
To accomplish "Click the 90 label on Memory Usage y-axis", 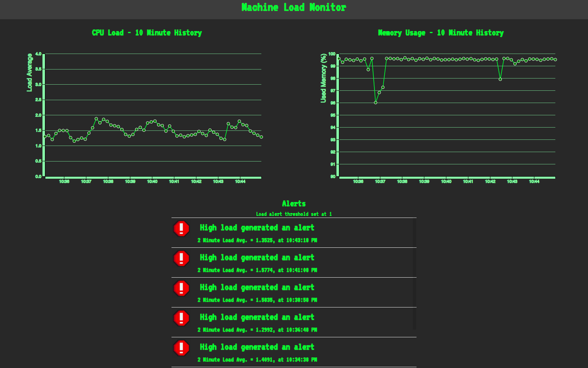I will point(333,177).
